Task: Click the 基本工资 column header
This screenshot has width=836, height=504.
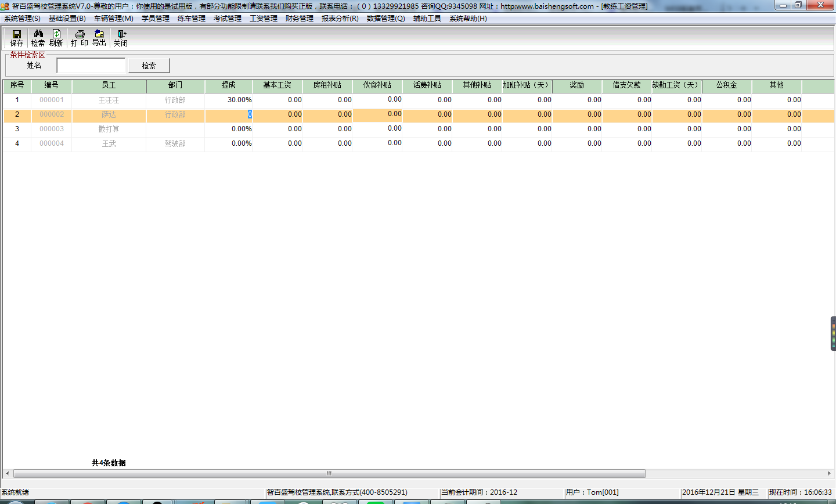Action: [278, 85]
